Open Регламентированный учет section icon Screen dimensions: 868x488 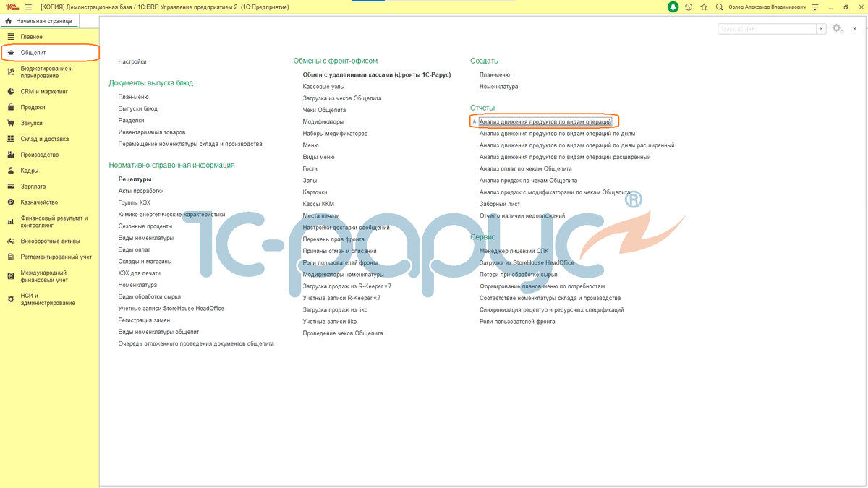pos(10,257)
